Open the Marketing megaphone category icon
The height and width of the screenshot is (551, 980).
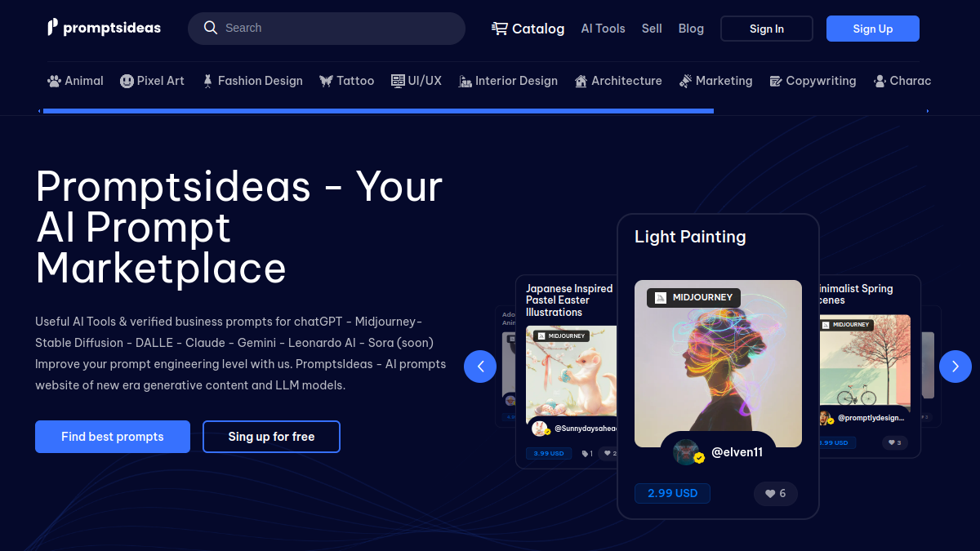(x=685, y=81)
